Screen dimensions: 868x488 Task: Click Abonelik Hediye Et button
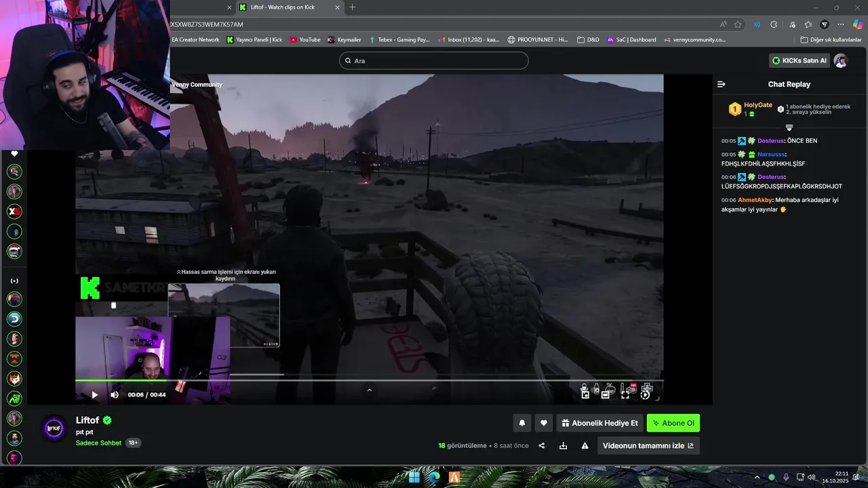[599, 423]
